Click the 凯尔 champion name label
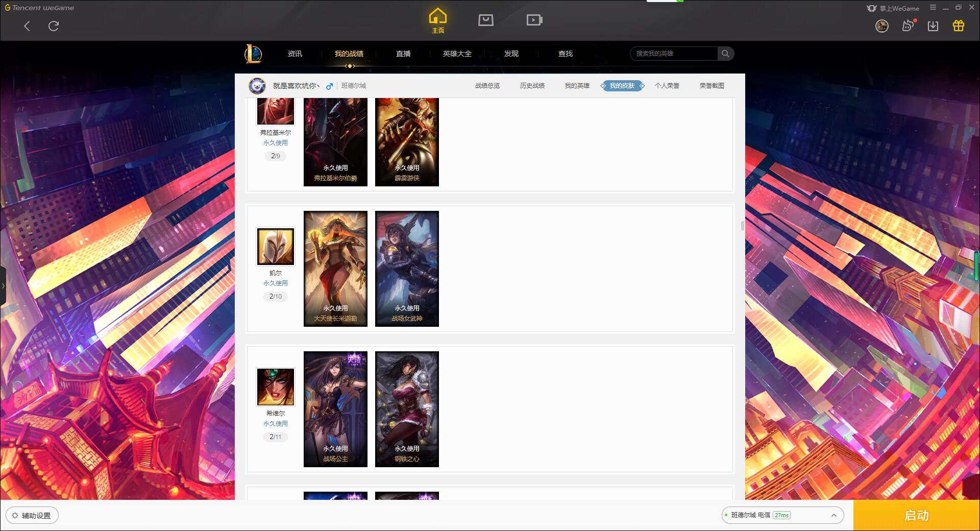This screenshot has height=531, width=980. click(x=276, y=273)
